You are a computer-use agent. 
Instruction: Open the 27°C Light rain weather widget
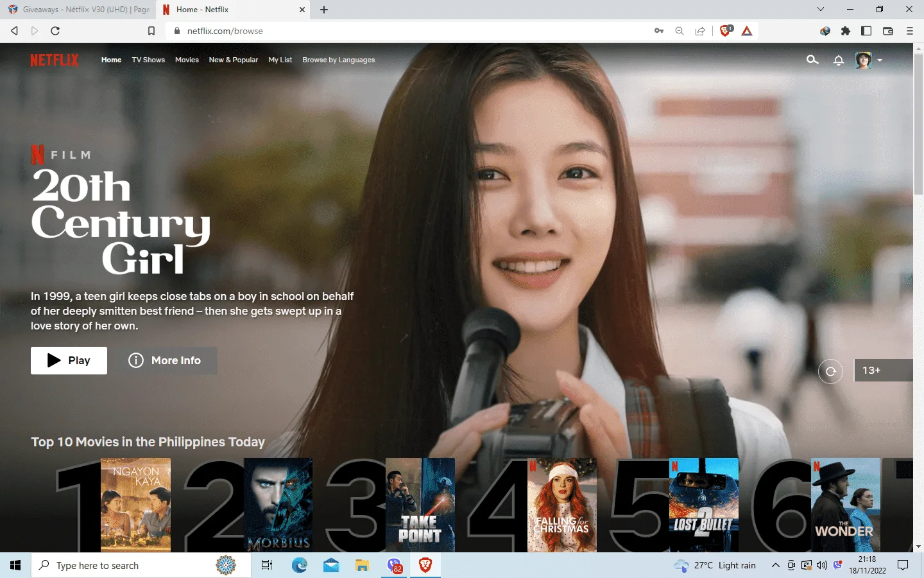click(x=715, y=565)
